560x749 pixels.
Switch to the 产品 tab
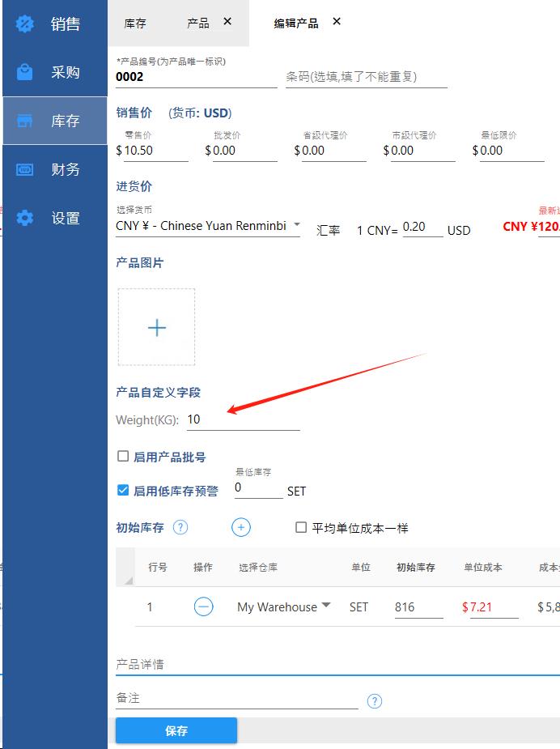click(197, 23)
